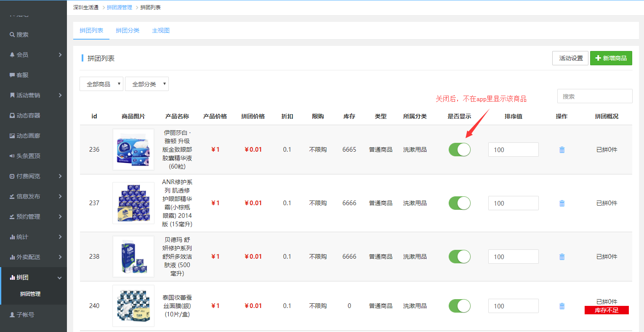Screen dimensions: 644x332
Task: Click the trash icon for product 240
Action: [x=562, y=306]
